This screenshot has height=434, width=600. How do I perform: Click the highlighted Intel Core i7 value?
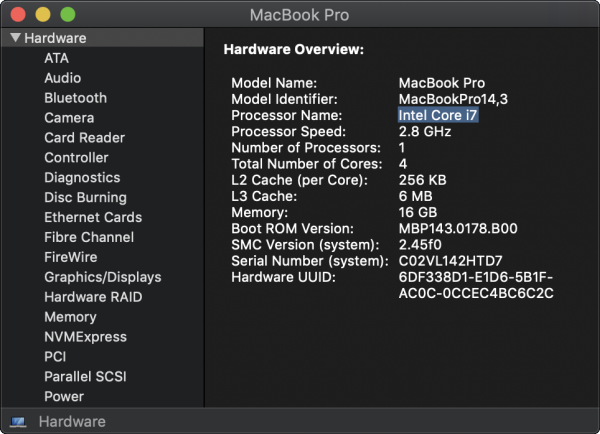click(438, 115)
